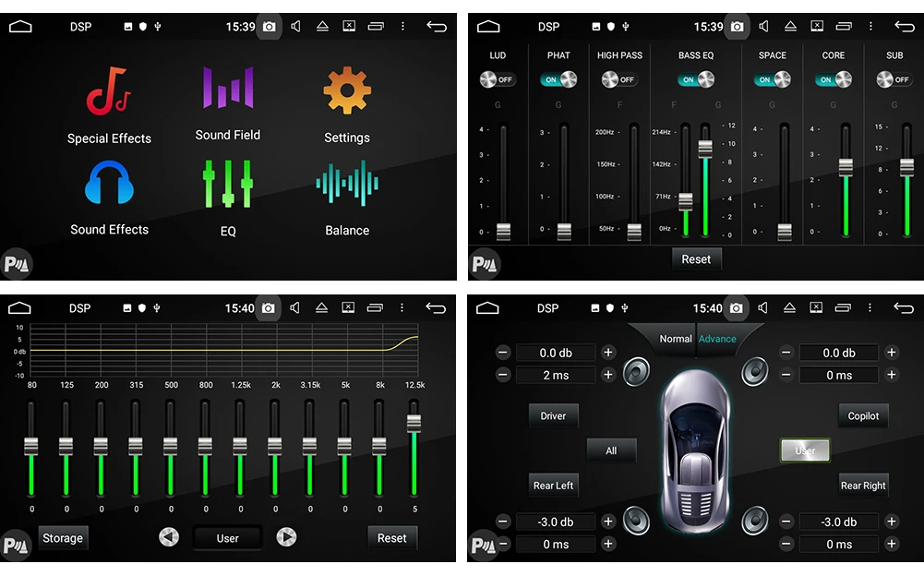
Task: Tap back arrow in DSP menu screen
Action: pos(436,27)
